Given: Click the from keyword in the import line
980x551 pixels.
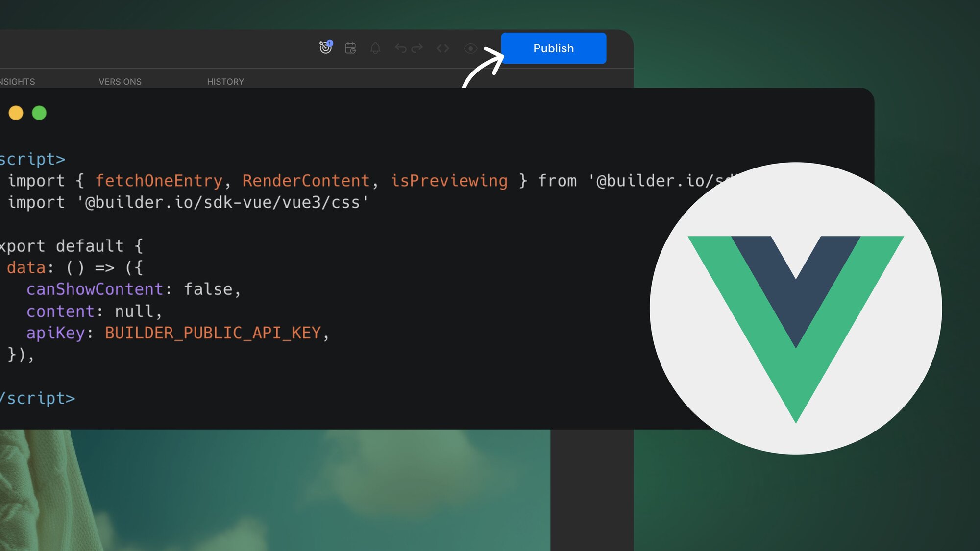Looking at the screenshot, I should pos(557,181).
